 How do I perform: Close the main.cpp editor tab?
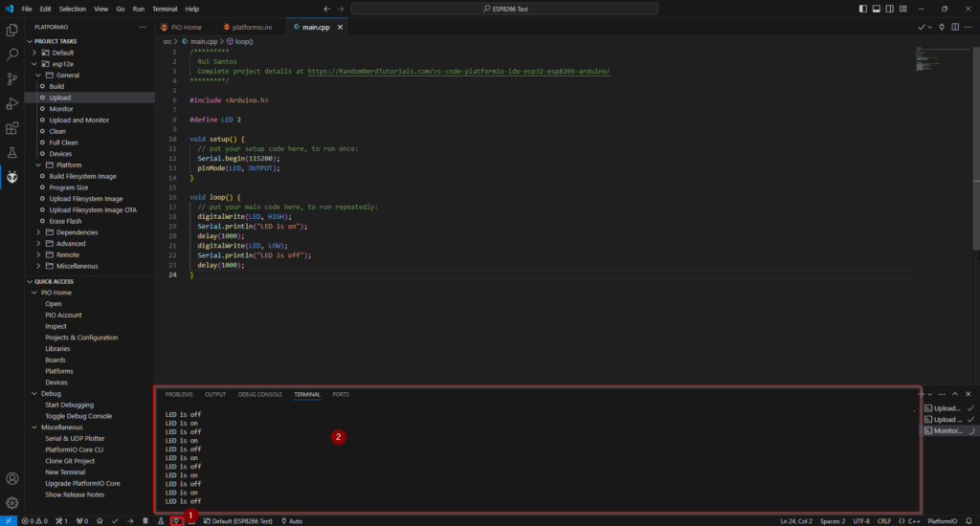[340, 28]
